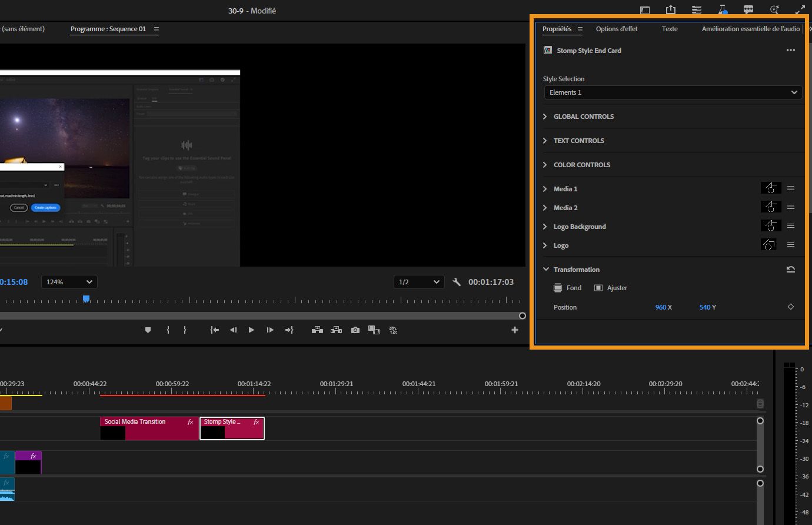The height and width of the screenshot is (525, 812).
Task: Click the Position X value 960
Action: tap(661, 307)
